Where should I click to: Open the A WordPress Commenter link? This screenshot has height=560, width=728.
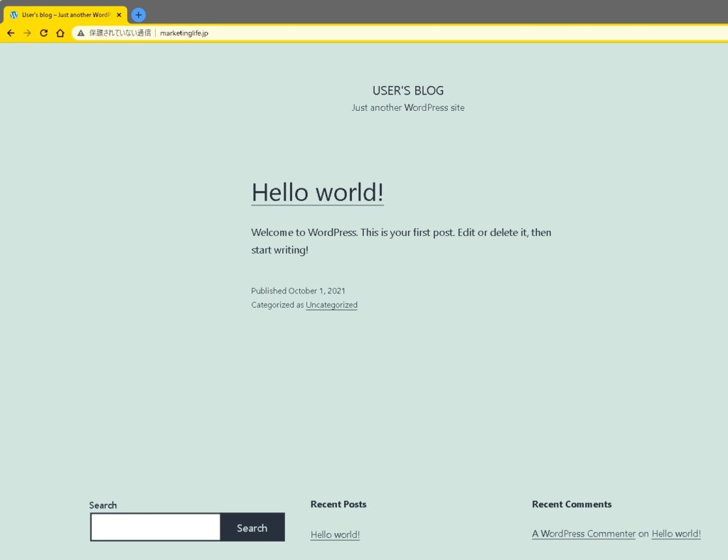click(583, 534)
